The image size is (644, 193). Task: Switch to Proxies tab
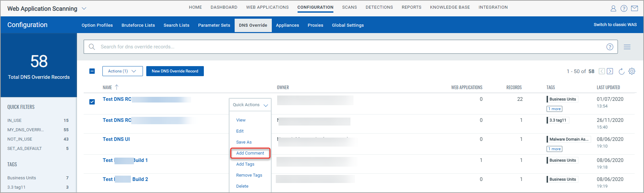tap(315, 25)
